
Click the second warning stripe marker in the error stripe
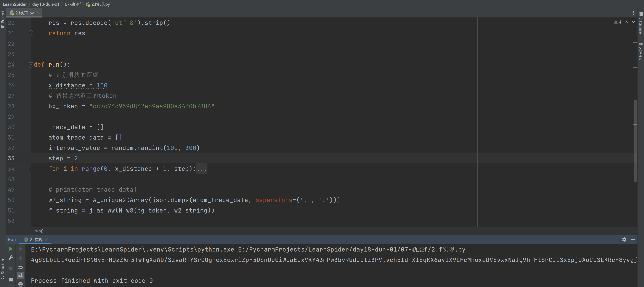(635, 67)
